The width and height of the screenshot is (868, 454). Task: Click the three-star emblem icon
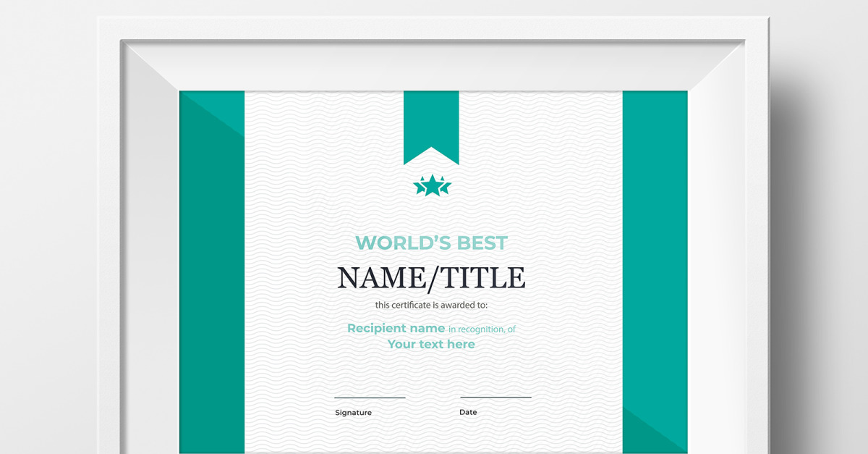(x=432, y=185)
